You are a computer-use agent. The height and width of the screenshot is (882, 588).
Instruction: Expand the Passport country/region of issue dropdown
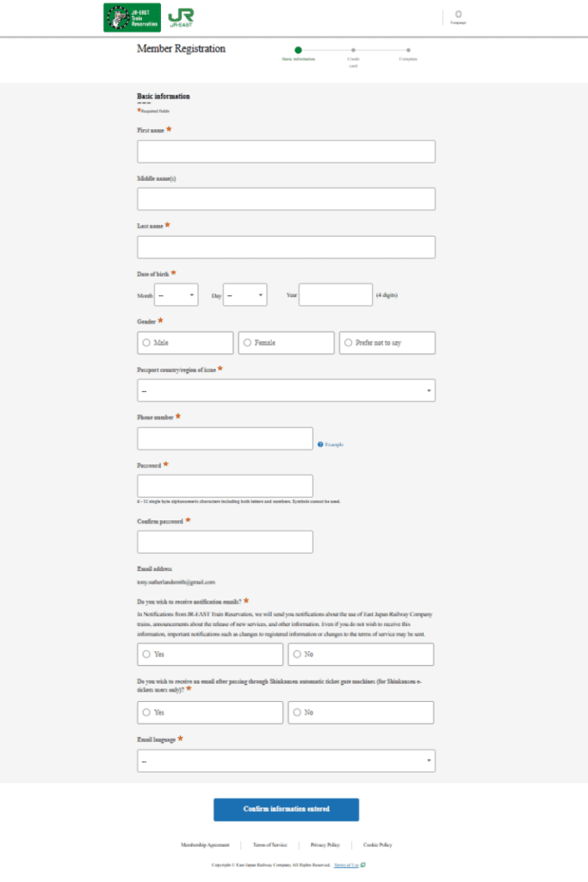pyautogui.click(x=286, y=389)
